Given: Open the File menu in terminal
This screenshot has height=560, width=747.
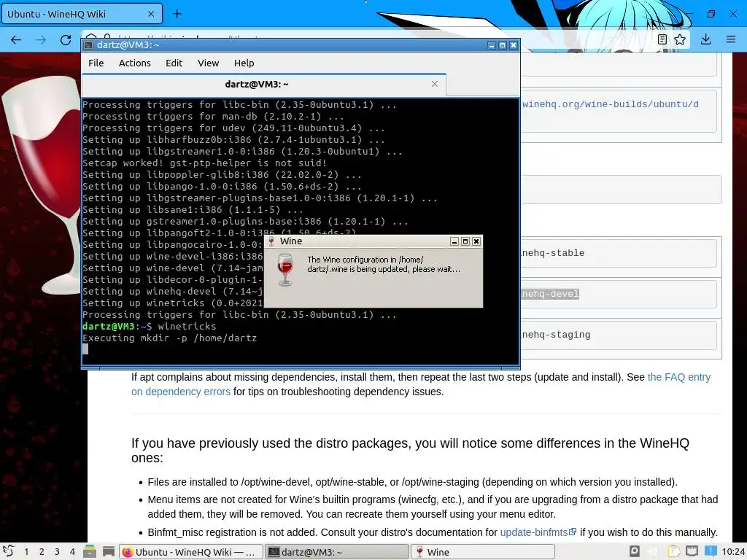Looking at the screenshot, I should (96, 63).
